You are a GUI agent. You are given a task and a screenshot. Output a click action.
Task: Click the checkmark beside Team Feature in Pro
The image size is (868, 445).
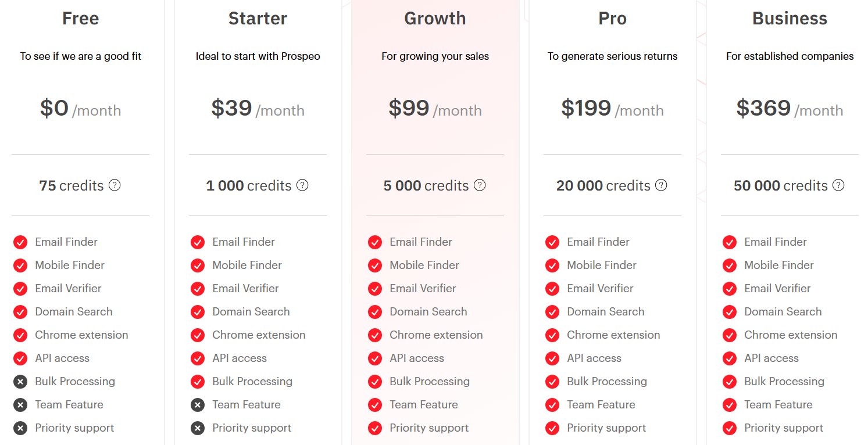[x=552, y=404]
